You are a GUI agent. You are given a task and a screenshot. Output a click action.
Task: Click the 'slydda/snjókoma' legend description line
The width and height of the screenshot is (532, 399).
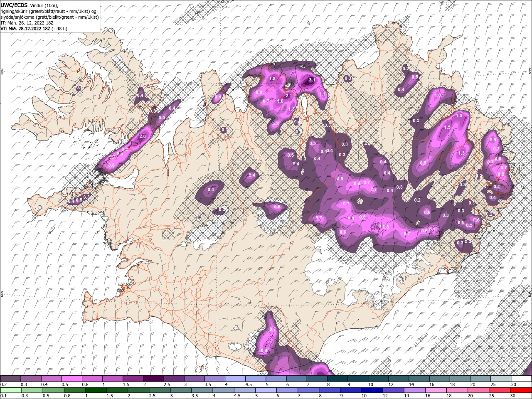click(49, 17)
